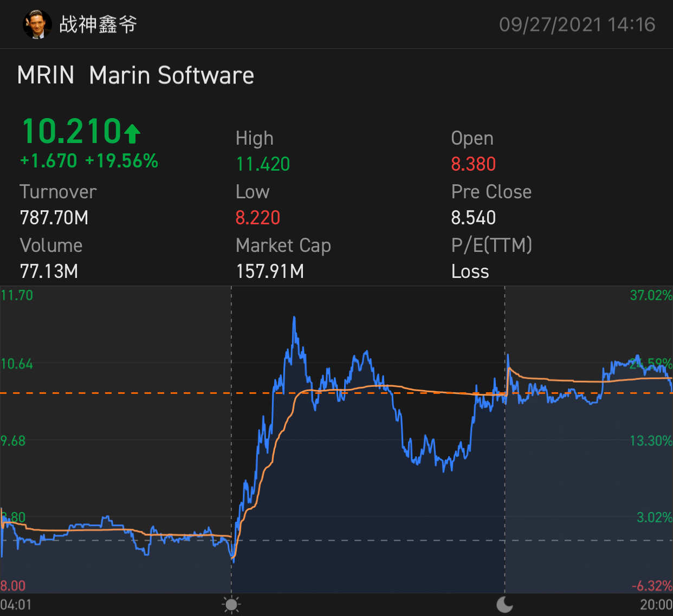This screenshot has height=616, width=673.
Task: Click the 04:01 chart start time
Action: pos(16,605)
